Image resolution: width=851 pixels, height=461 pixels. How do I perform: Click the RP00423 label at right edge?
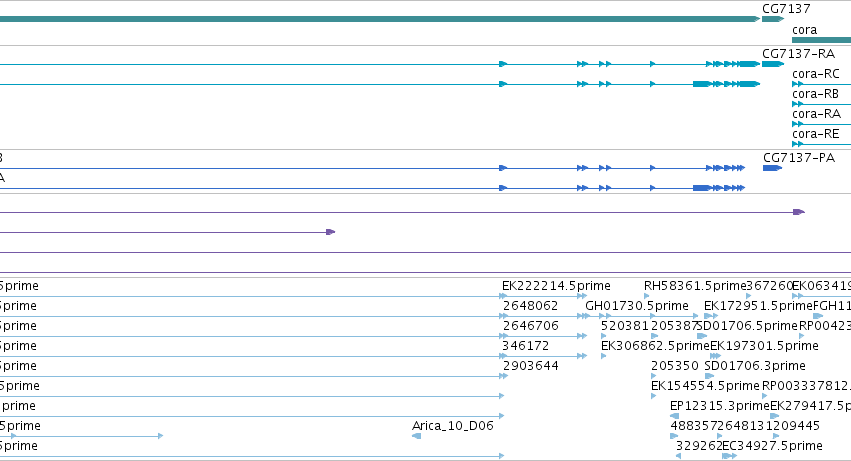tap(824, 326)
